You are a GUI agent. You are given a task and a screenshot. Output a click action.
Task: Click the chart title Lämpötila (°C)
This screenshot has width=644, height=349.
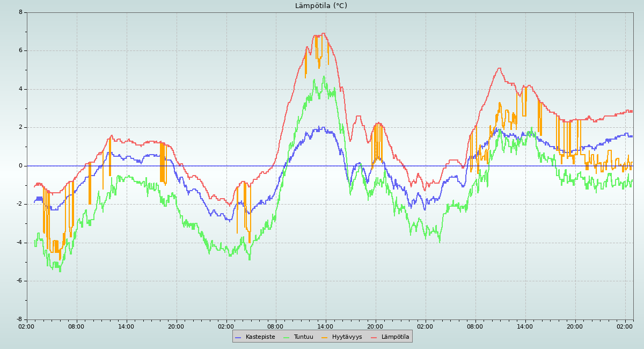(321, 6)
